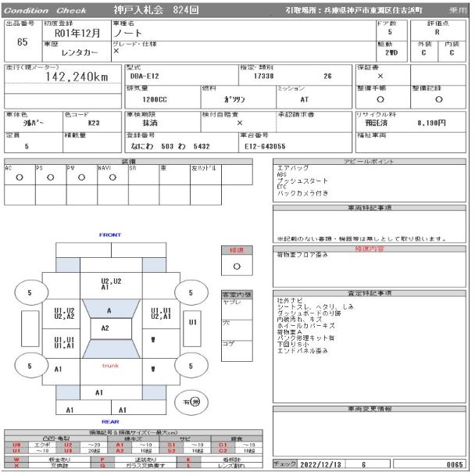475x476 pixels.
Task: Select the windshield area marked A
Action: (x=109, y=310)
